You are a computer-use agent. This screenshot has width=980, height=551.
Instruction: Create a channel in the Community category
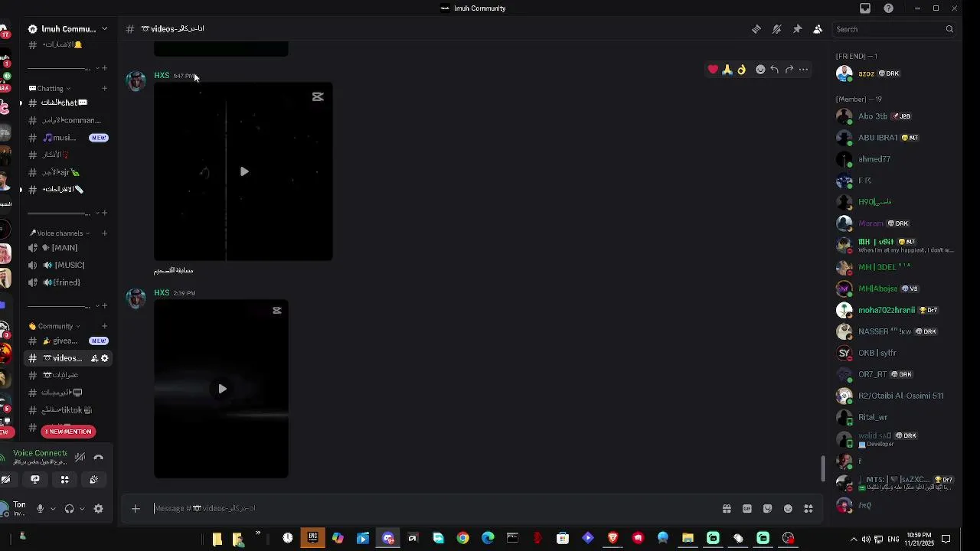click(105, 326)
